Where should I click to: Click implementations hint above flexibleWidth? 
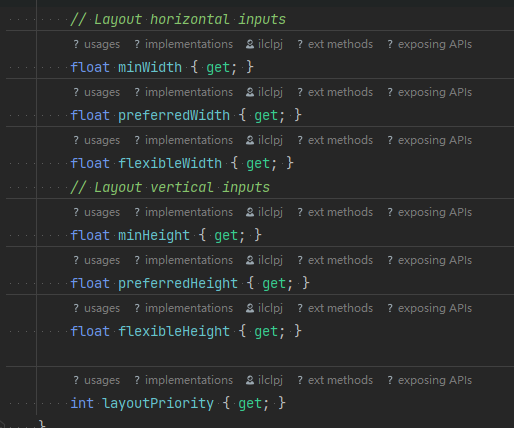pos(184,140)
